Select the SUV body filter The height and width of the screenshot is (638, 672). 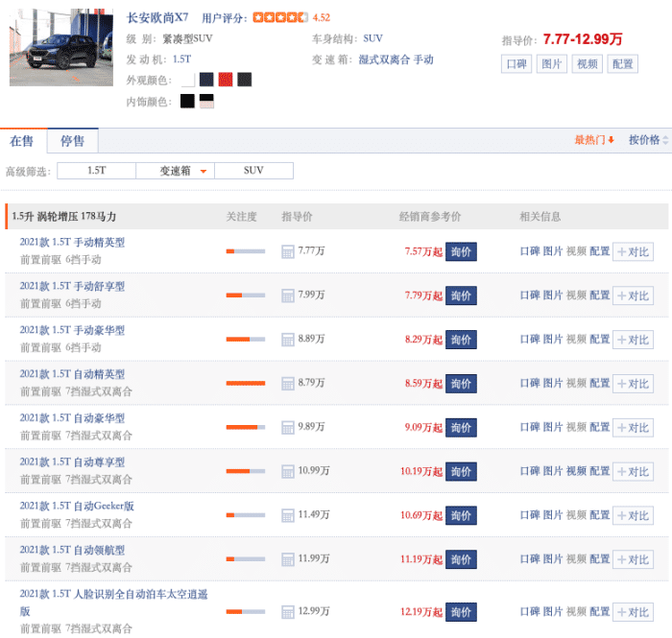tap(253, 171)
